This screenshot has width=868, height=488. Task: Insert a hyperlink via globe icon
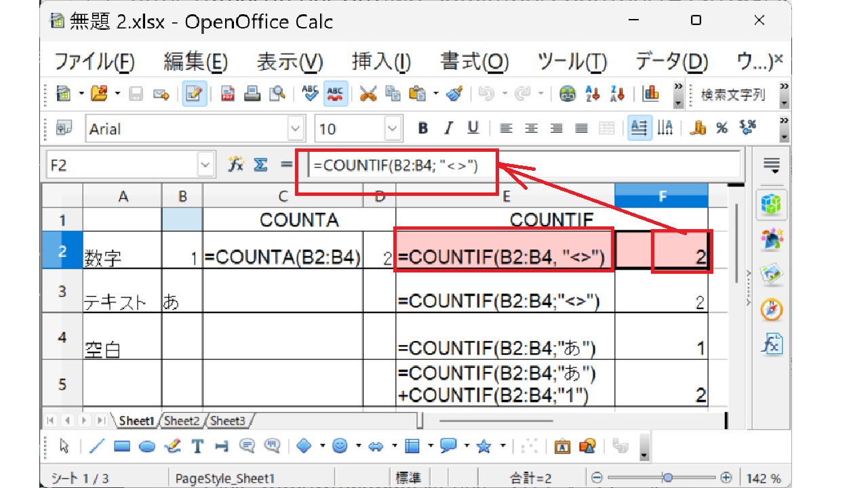point(568,94)
